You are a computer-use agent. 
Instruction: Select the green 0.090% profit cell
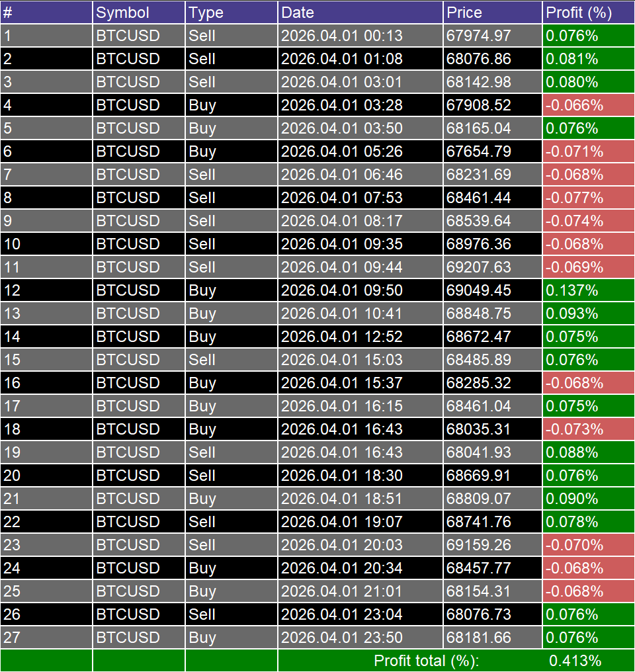click(588, 499)
